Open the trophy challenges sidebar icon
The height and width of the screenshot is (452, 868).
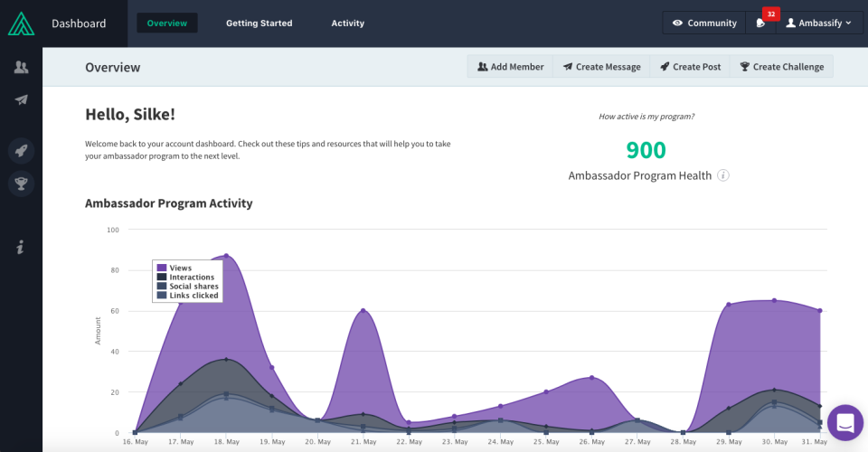click(21, 184)
